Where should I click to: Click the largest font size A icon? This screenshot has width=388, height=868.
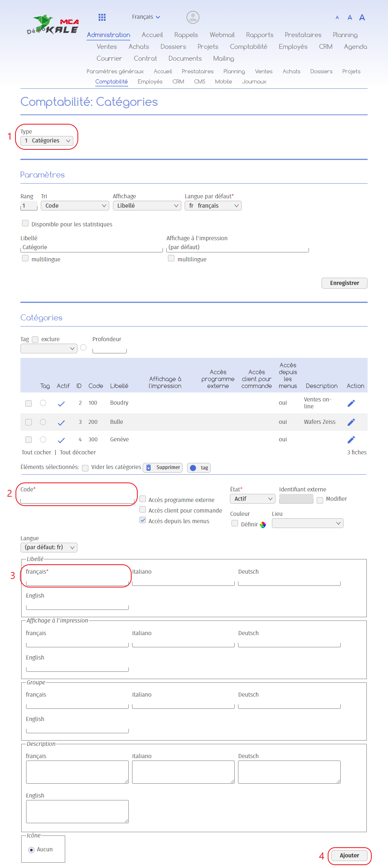[x=362, y=18]
